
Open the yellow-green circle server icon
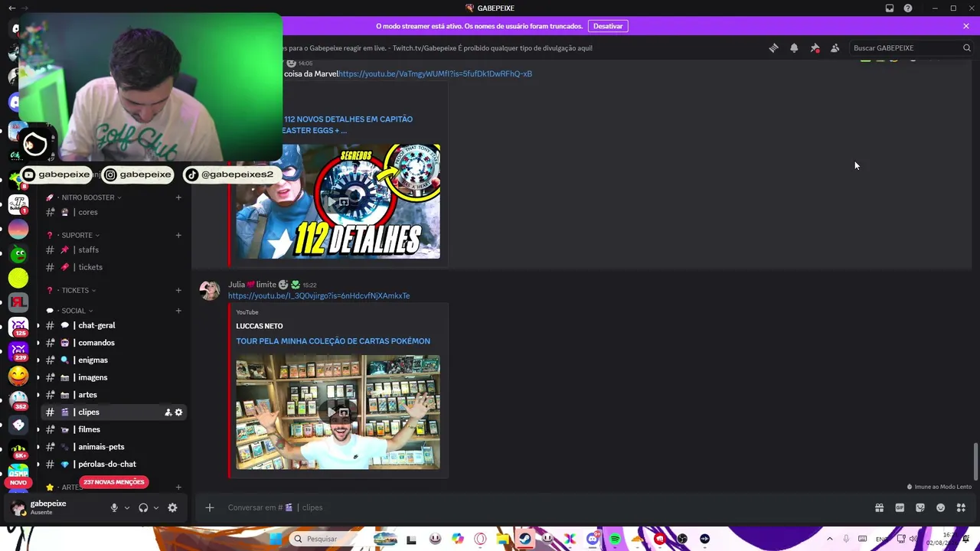tap(18, 278)
